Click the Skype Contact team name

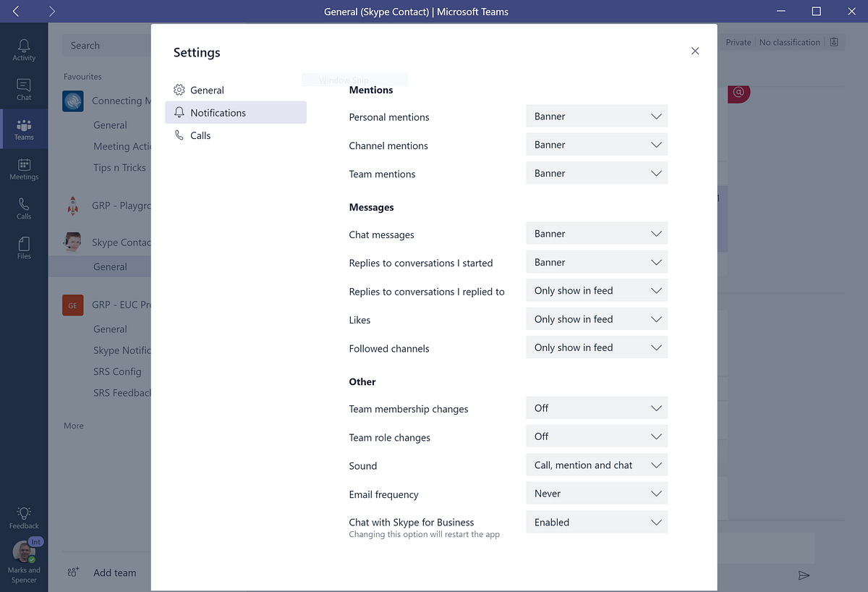[122, 242]
